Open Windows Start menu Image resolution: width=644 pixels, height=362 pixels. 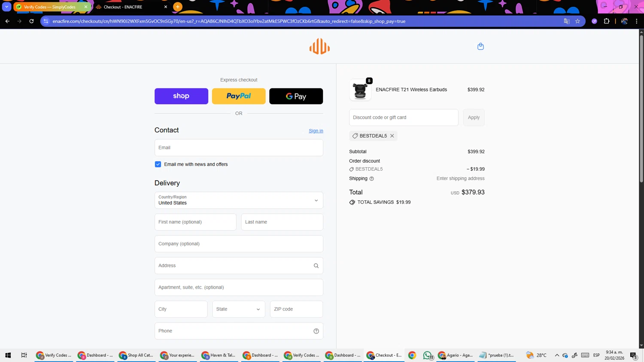point(8,355)
